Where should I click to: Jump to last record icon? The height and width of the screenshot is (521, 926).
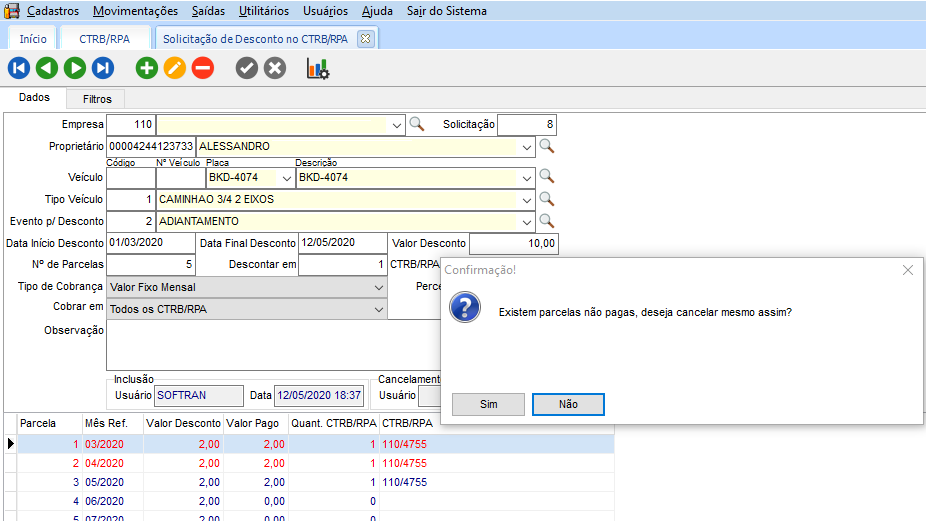(102, 68)
